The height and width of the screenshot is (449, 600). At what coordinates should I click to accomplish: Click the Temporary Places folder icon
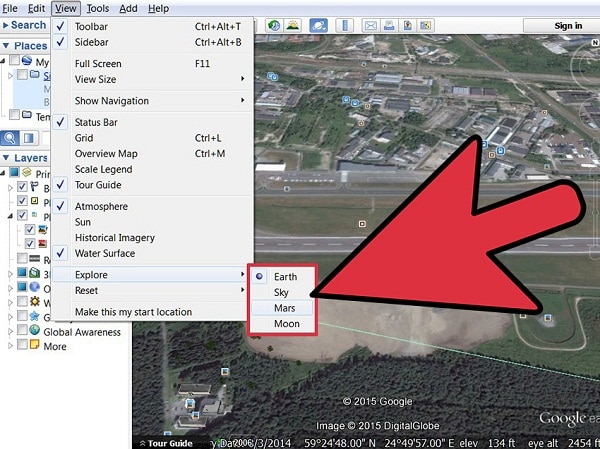coord(27,114)
